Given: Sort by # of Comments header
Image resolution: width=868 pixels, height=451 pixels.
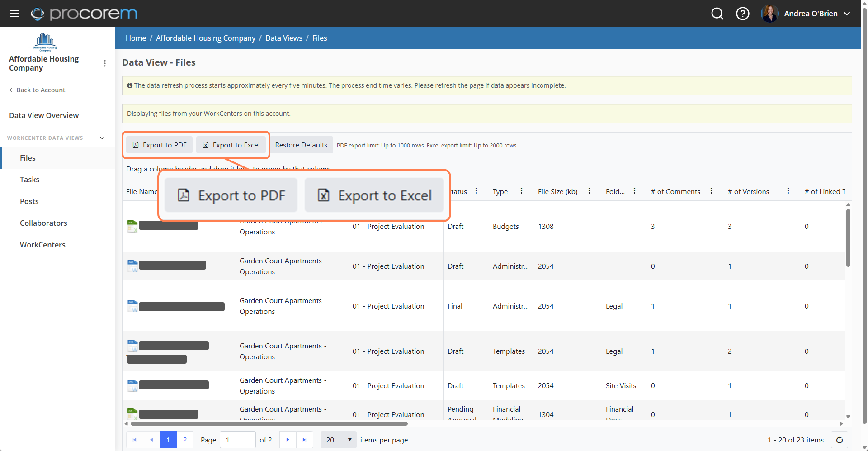Looking at the screenshot, I should (675, 192).
